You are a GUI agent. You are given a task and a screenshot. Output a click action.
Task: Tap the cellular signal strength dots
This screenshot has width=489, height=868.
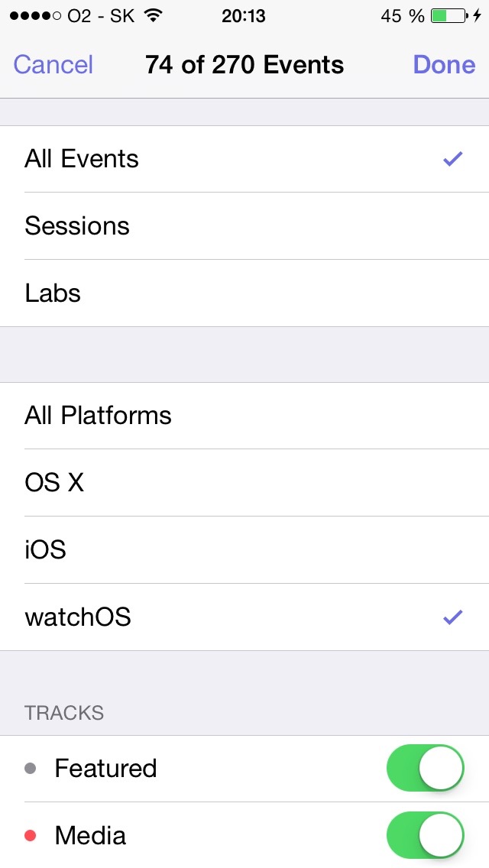pyautogui.click(x=35, y=16)
